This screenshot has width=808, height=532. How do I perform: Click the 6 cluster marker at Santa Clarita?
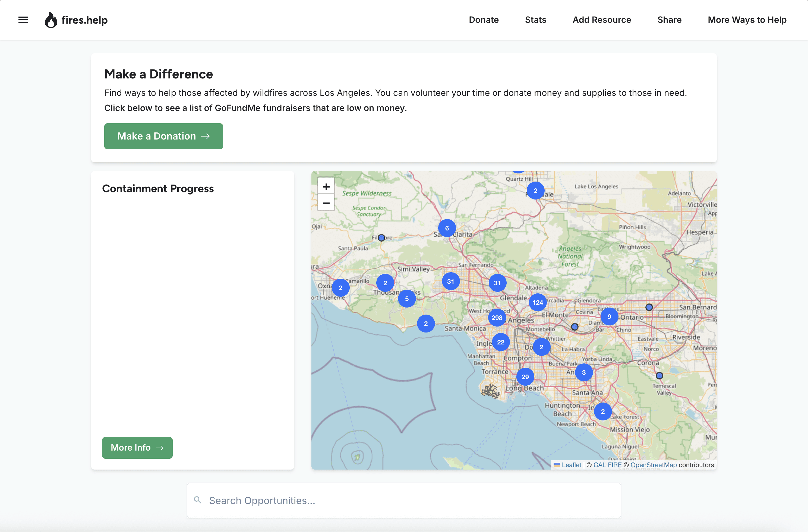point(447,228)
